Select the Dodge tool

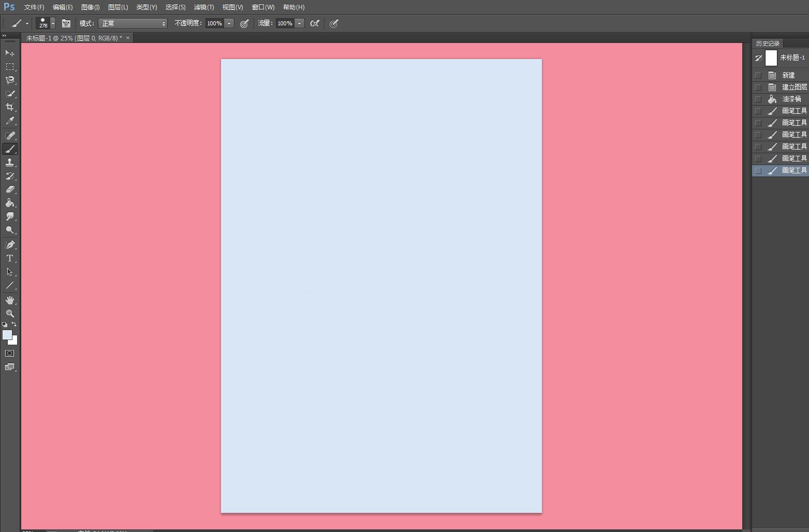(10, 230)
